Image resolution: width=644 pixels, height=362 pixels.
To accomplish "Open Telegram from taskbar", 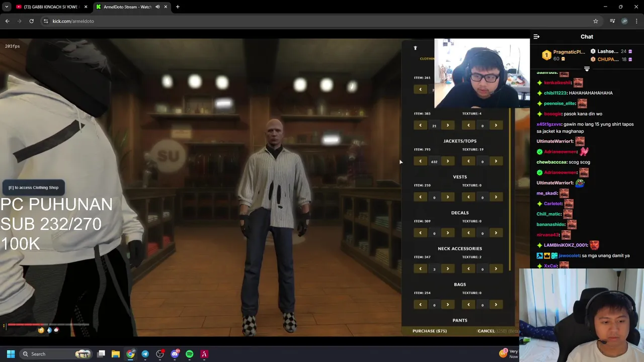I will (145, 354).
